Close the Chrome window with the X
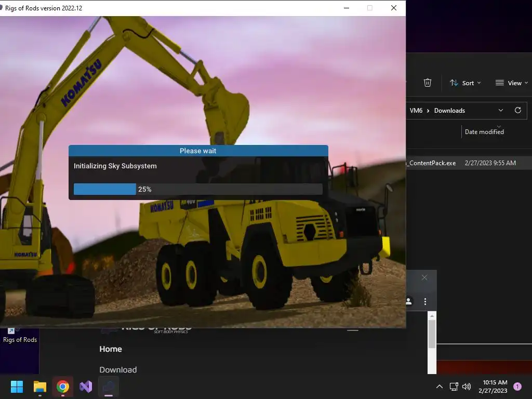 click(x=424, y=277)
